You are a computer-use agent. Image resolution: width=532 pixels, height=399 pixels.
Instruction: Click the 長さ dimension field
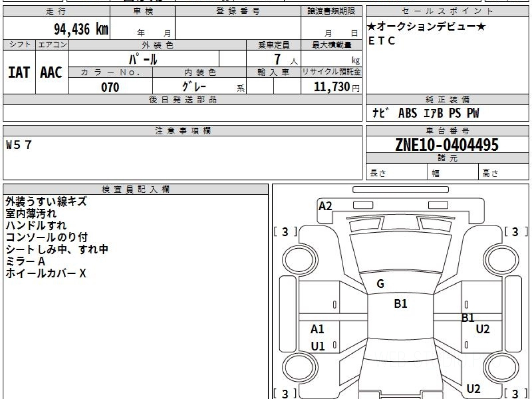pos(397,172)
